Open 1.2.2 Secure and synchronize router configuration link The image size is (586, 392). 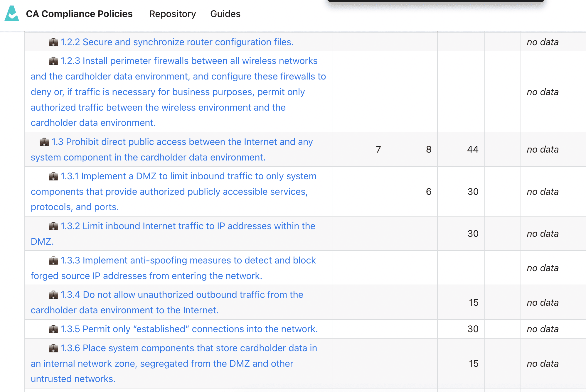coord(177,42)
